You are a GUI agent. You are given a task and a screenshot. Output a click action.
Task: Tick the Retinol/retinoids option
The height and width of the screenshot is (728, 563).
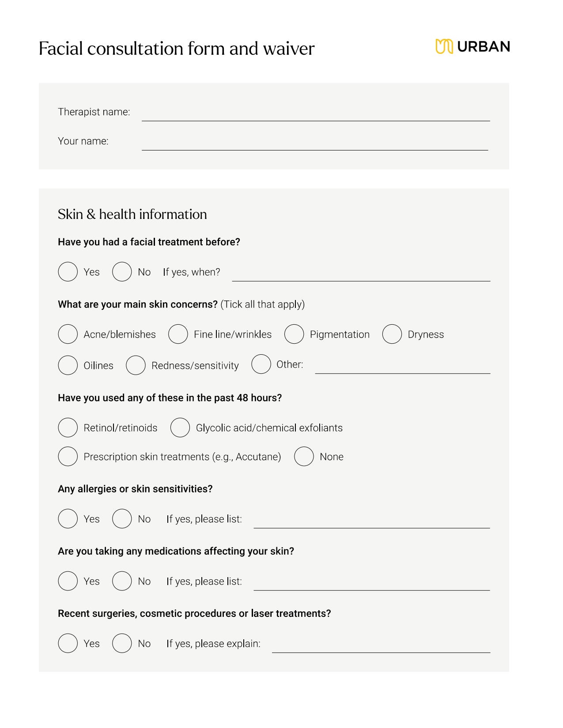68,428
